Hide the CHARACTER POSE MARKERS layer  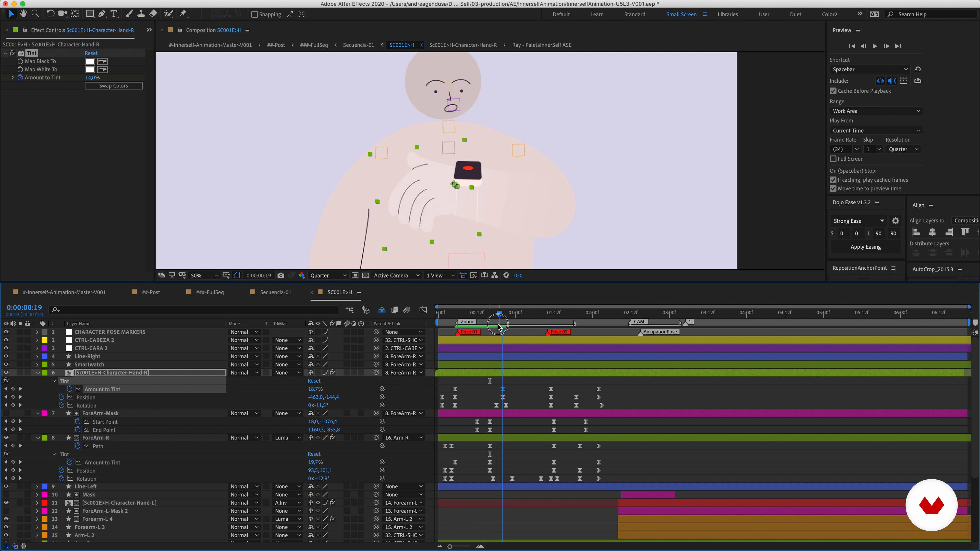coord(6,332)
